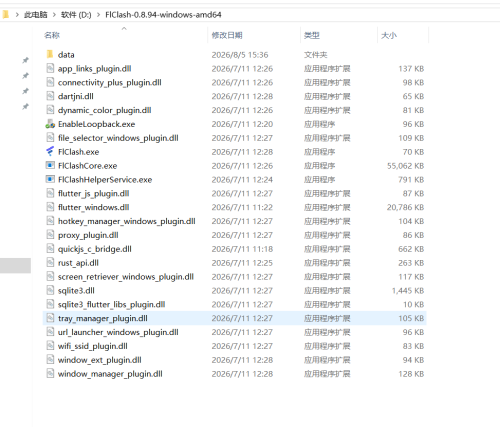Click the 2026/7/11 11:18 date cell
Viewport: 500px width, 427px height.
242,249
